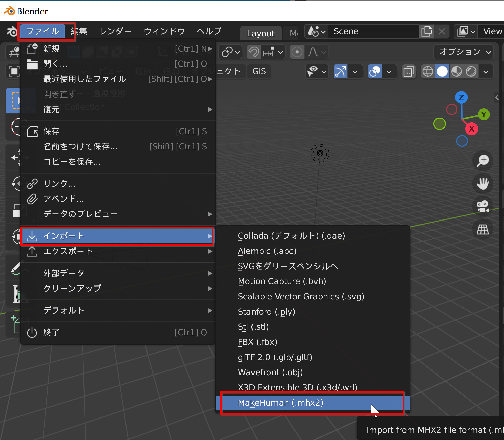This screenshot has height=440, width=504.
Task: Open the shading options dropdown arrow
Action: [x=486, y=72]
